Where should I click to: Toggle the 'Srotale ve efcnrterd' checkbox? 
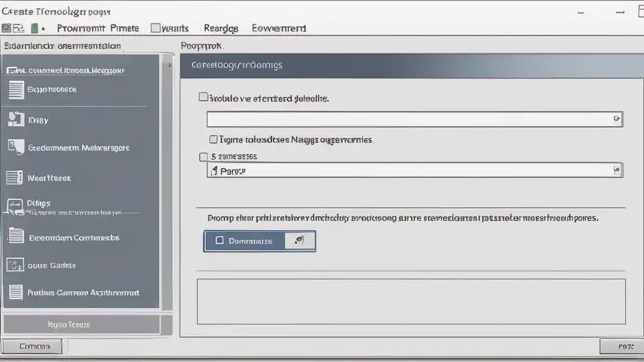click(203, 97)
